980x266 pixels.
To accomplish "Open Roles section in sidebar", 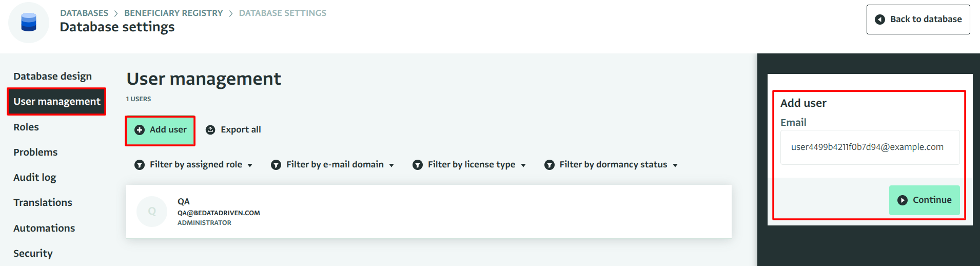I will [x=26, y=127].
